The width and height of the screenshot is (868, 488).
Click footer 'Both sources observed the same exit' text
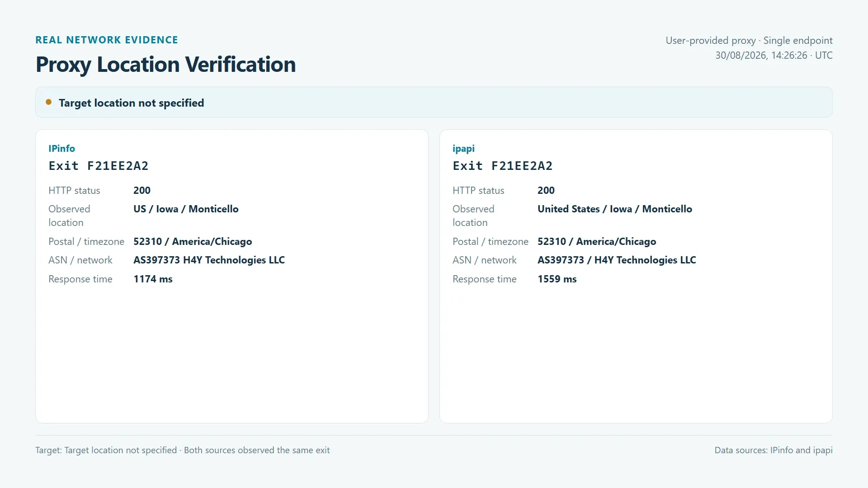click(257, 450)
